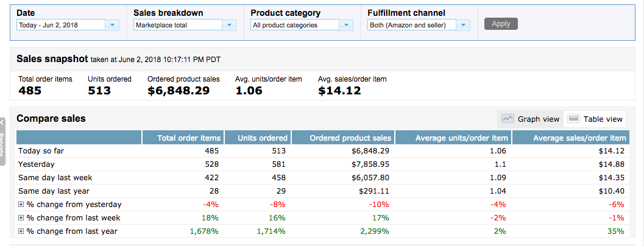Click the snapshot 'Avg. sales/order item' label

(x=352, y=79)
